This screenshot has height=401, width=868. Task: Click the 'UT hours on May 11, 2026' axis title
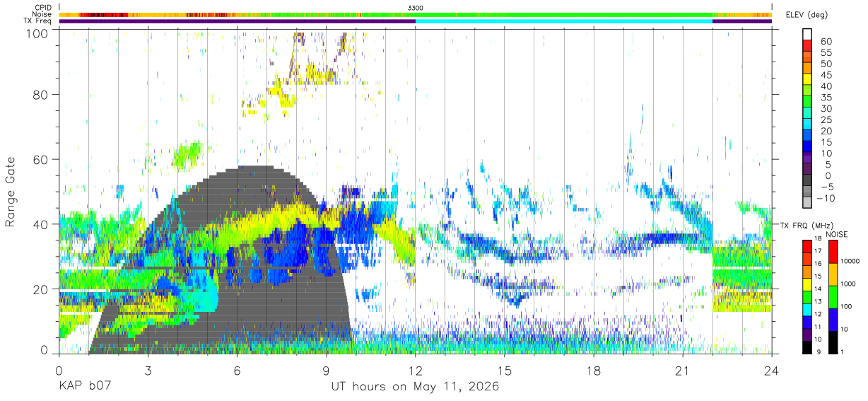pos(416,387)
